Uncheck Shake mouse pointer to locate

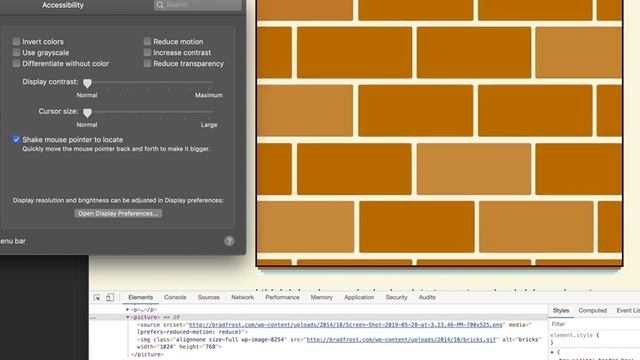16,140
